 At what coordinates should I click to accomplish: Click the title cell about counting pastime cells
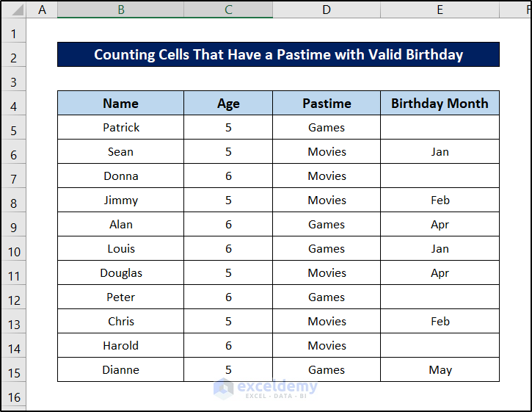tap(278, 55)
